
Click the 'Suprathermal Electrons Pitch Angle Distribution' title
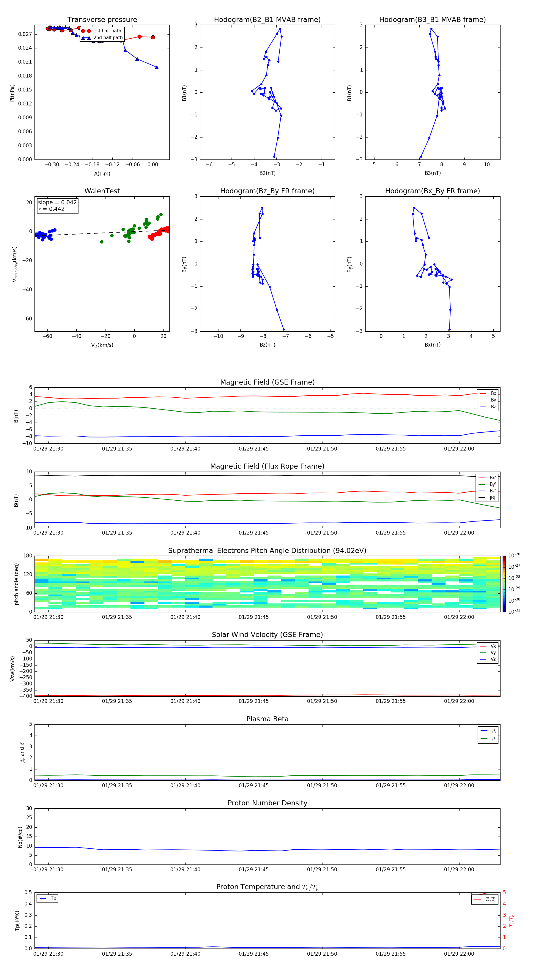[267, 551]
